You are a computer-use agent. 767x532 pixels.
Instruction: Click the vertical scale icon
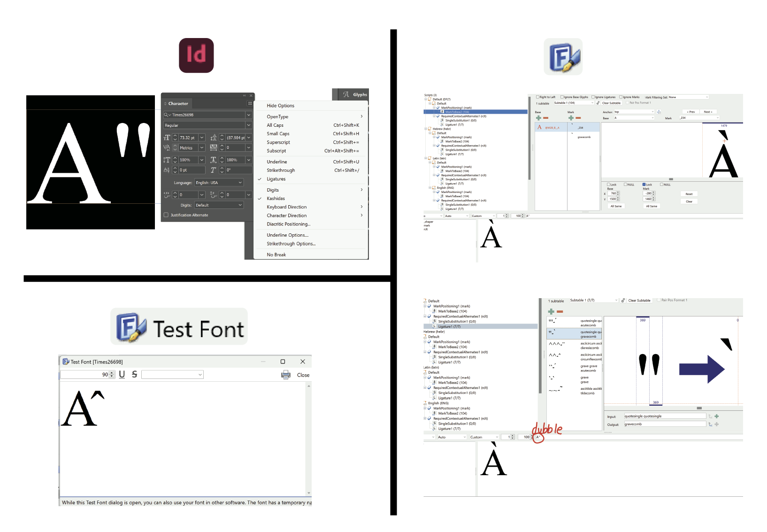click(167, 160)
